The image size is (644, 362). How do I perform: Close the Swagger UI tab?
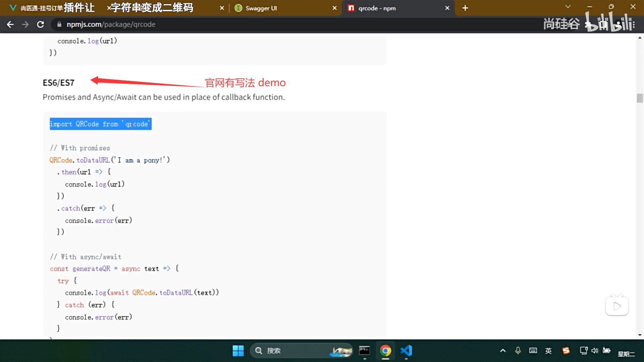(x=334, y=8)
